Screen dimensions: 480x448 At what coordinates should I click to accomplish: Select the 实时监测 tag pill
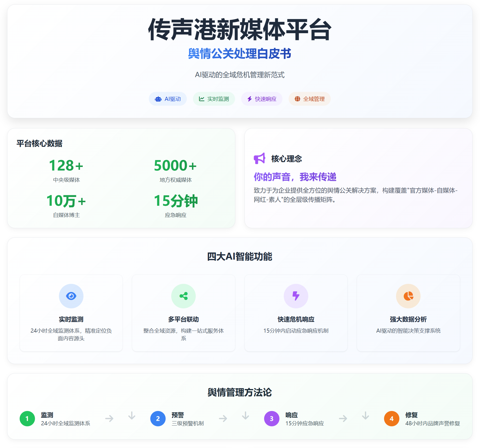coord(214,99)
